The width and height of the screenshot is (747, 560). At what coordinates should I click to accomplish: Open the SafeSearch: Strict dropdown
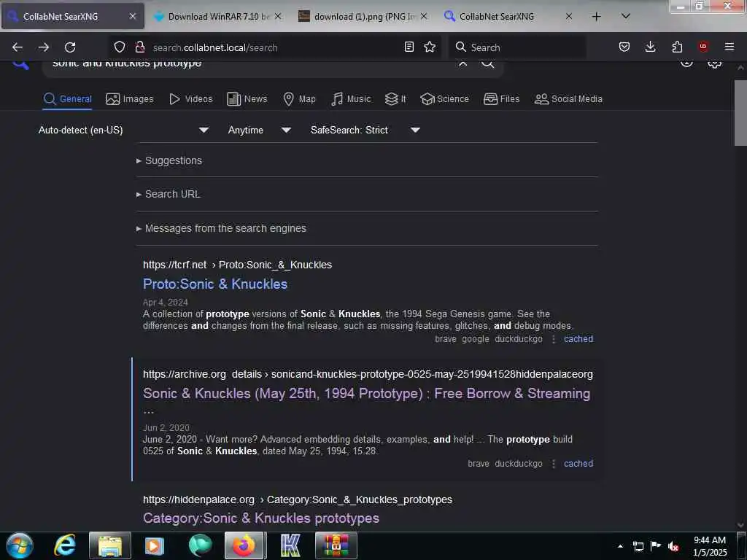pyautogui.click(x=365, y=130)
